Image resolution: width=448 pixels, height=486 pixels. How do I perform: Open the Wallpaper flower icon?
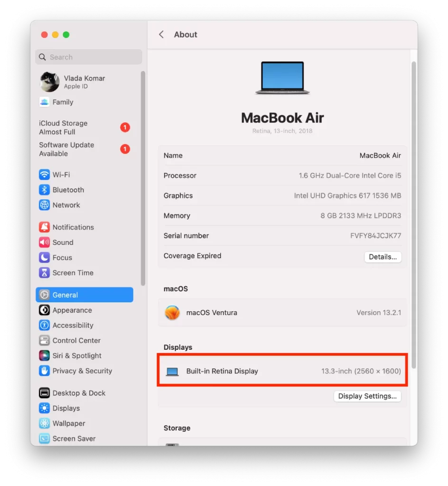[x=44, y=423]
